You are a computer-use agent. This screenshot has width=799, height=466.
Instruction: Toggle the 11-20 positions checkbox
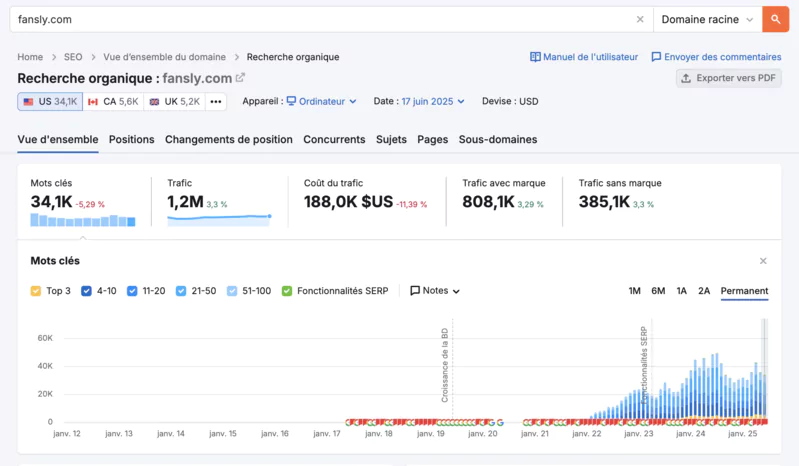[132, 291]
